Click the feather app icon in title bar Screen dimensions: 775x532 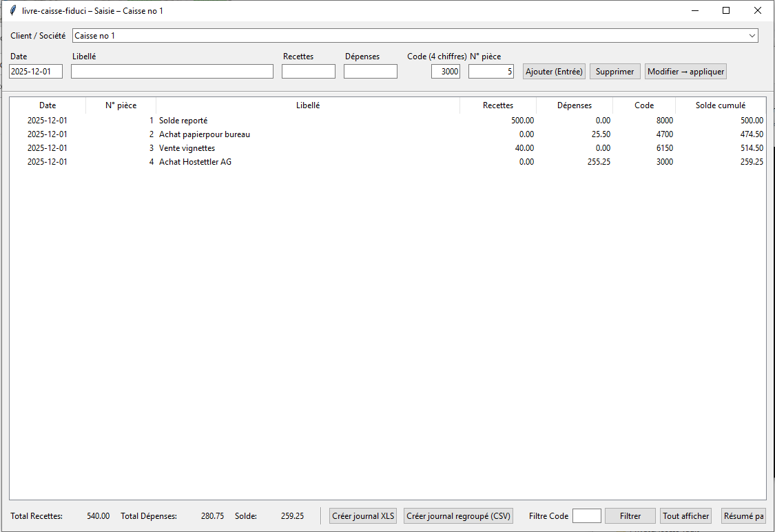12,11
